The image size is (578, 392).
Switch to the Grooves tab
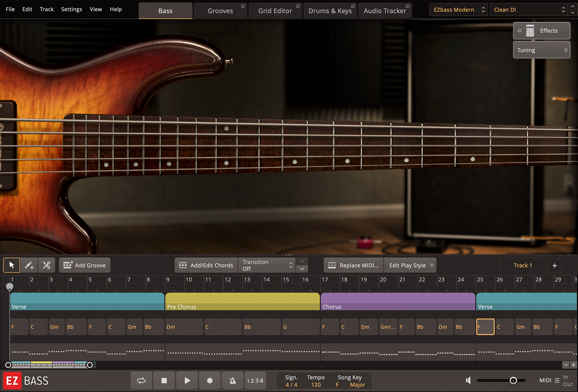[220, 10]
